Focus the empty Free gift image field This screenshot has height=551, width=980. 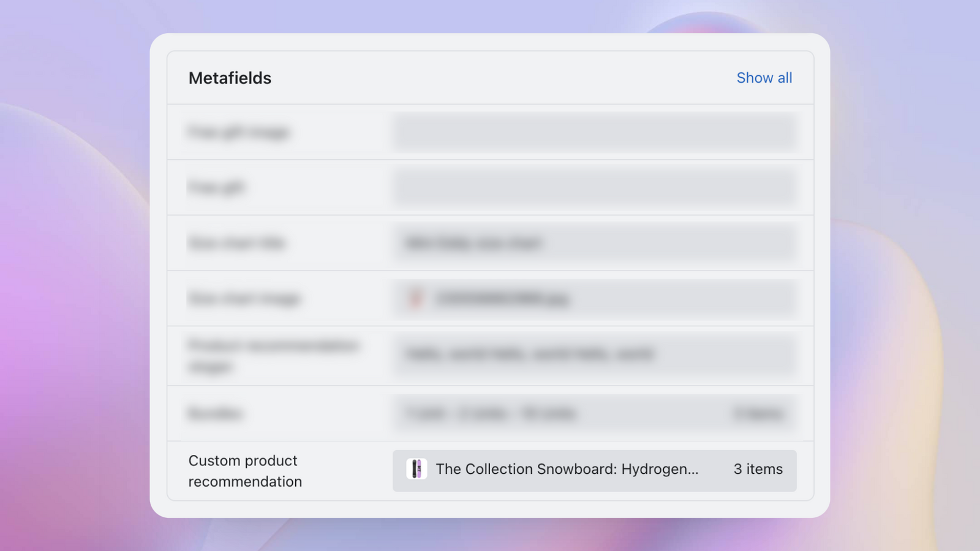tap(594, 132)
